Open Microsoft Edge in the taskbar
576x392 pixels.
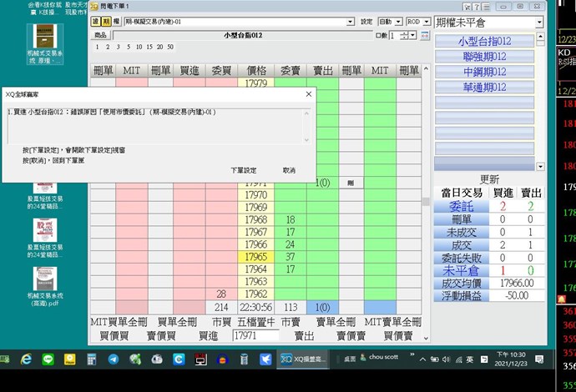point(179,359)
